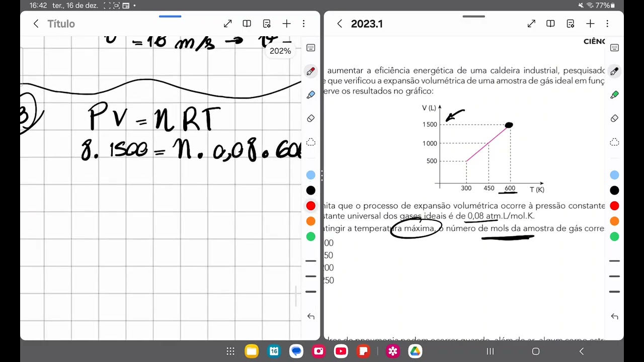The width and height of the screenshot is (644, 362).
Task: Open Samsung Notes from the taskbar
Action: tap(363, 351)
